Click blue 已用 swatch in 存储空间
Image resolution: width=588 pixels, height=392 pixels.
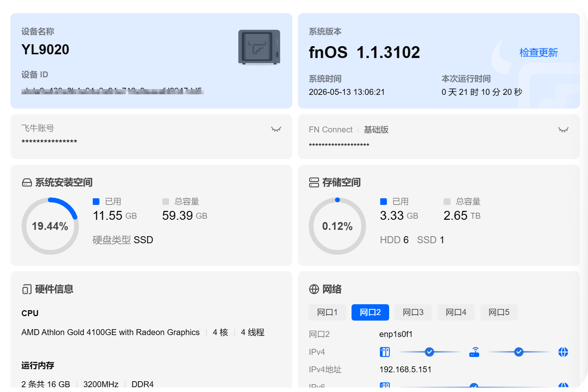(x=384, y=202)
